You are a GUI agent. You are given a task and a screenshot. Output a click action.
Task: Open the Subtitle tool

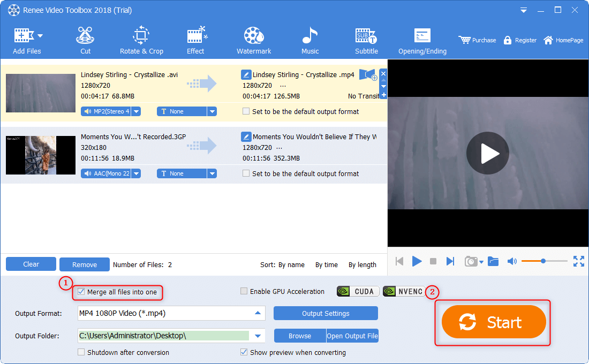366,40
